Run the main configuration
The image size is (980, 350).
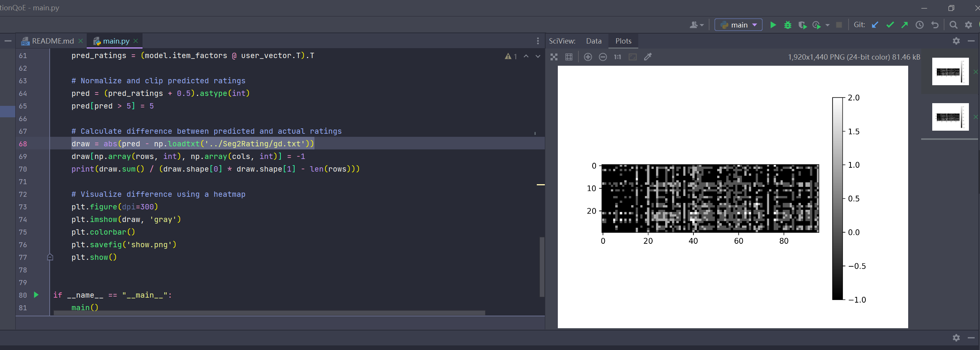point(773,25)
